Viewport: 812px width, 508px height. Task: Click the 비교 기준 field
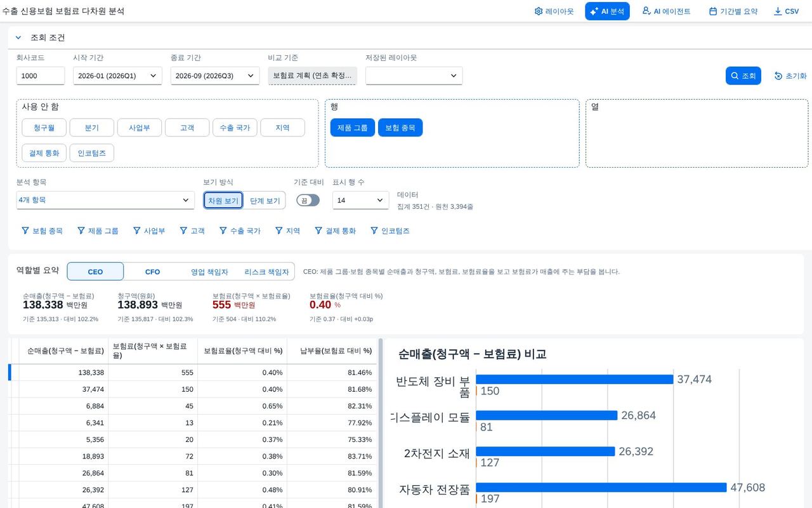click(x=312, y=76)
